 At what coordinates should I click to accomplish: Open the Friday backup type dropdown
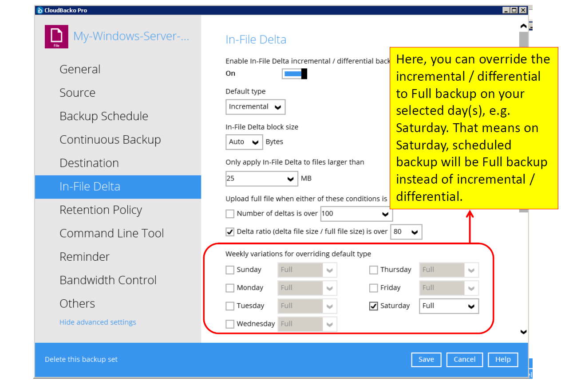(449, 288)
